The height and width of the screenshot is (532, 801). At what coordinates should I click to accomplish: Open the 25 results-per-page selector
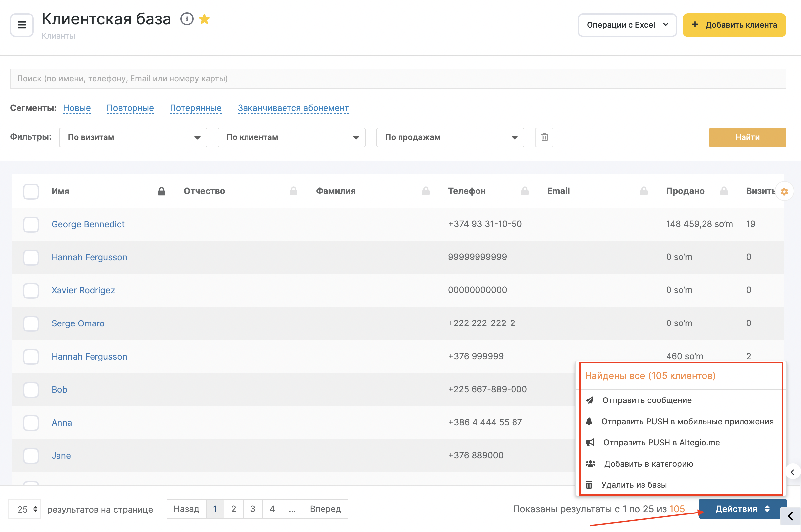24,509
